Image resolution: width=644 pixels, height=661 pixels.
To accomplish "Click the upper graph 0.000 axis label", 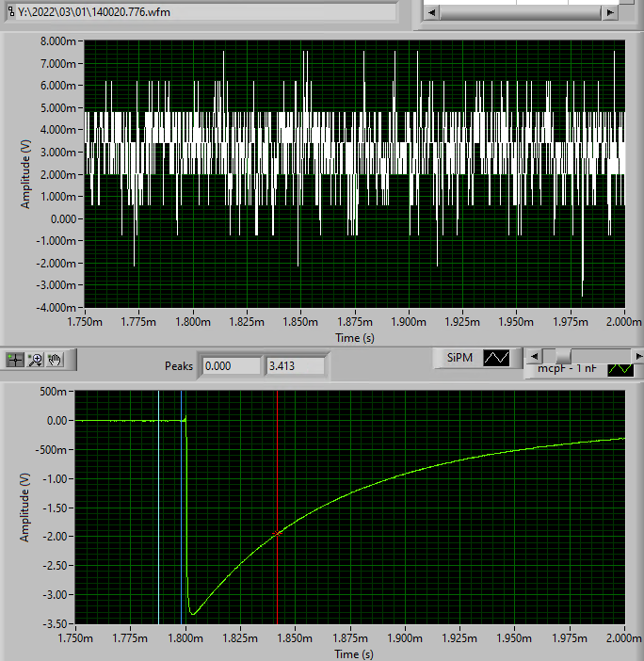I will click(64, 219).
